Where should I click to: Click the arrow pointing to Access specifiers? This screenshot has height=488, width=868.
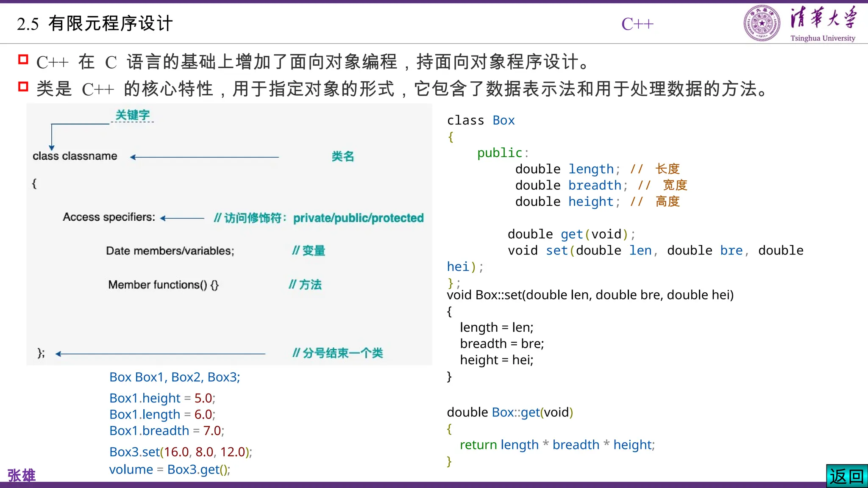pos(182,218)
